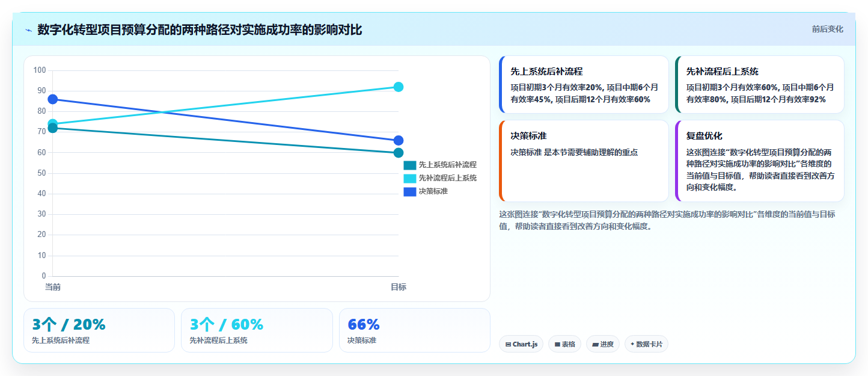Select the 数据卡片 tag
The image size is (868, 376).
(x=646, y=344)
